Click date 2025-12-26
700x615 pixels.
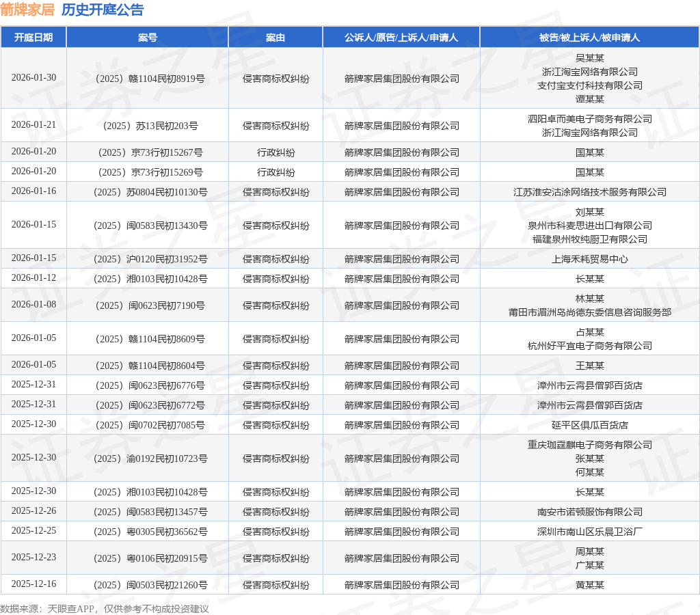coord(34,511)
